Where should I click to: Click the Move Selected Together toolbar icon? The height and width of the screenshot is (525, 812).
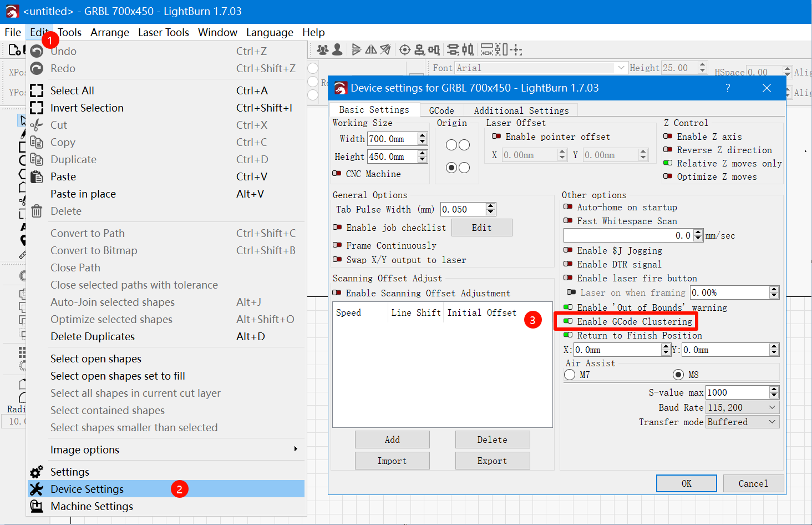click(x=516, y=50)
